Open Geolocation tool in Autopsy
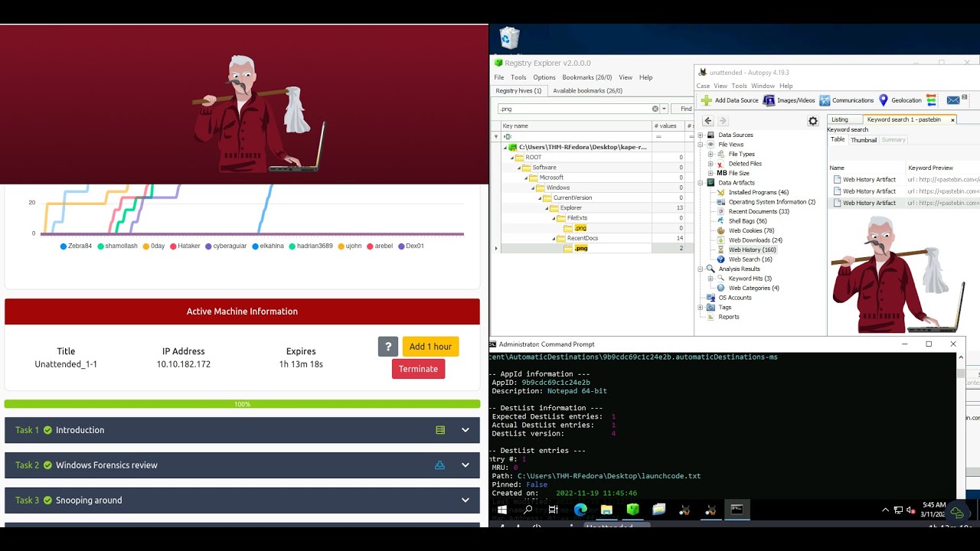 pos(900,100)
